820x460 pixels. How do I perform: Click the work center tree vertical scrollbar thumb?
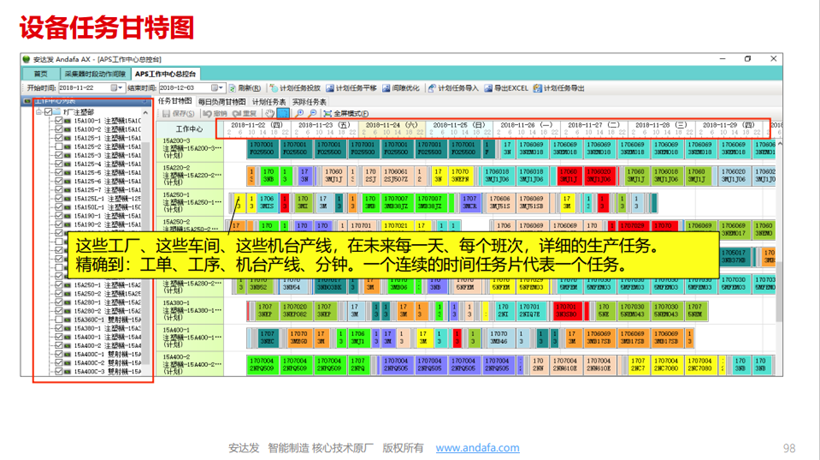click(145, 251)
